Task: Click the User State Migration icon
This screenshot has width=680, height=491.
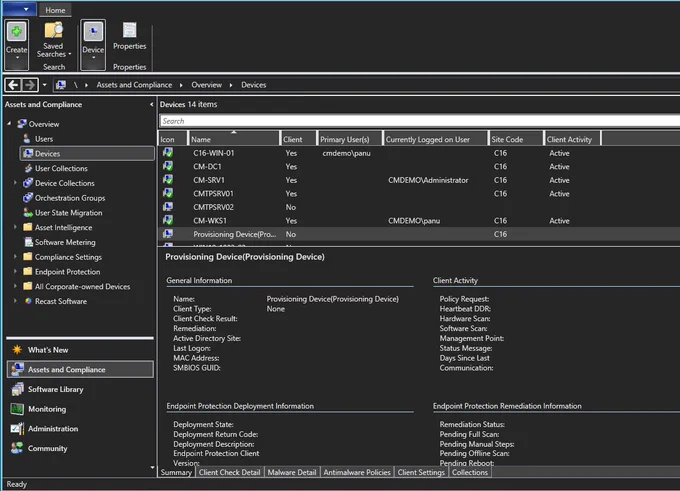Action: click(x=28, y=213)
